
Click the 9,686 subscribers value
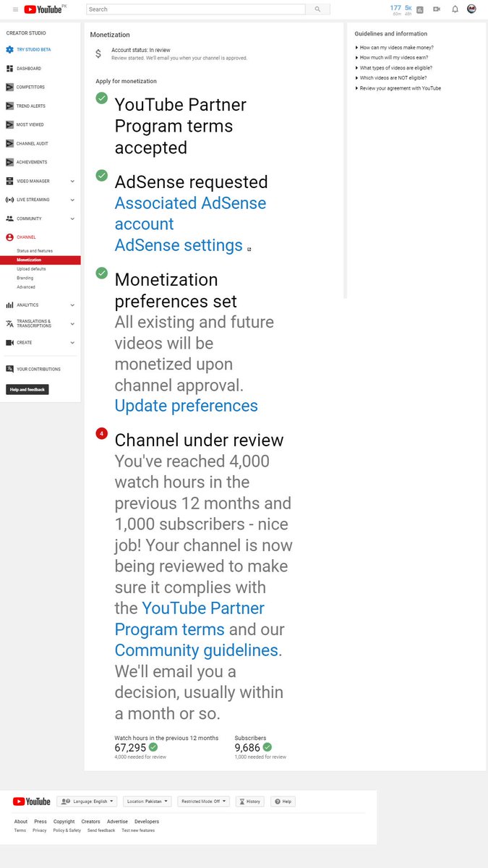(247, 747)
